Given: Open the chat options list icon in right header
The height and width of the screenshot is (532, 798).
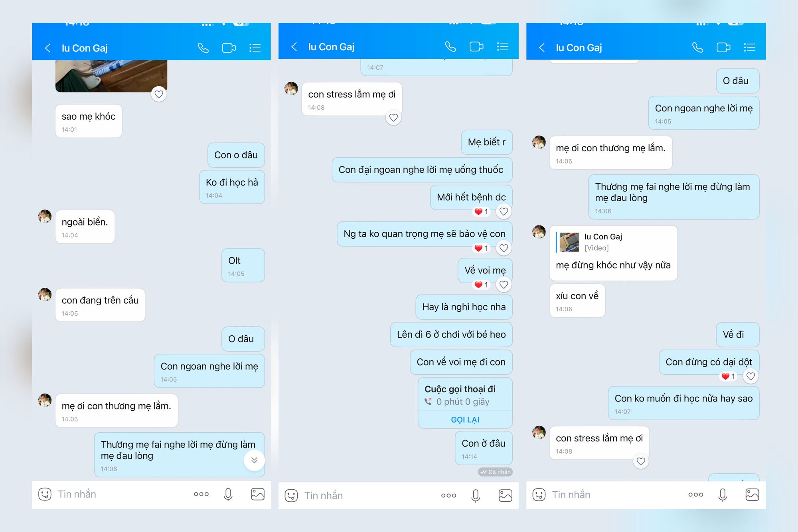Looking at the screenshot, I should tap(749, 47).
